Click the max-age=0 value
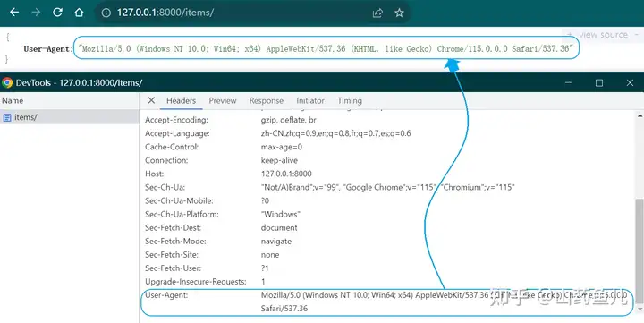 point(282,147)
